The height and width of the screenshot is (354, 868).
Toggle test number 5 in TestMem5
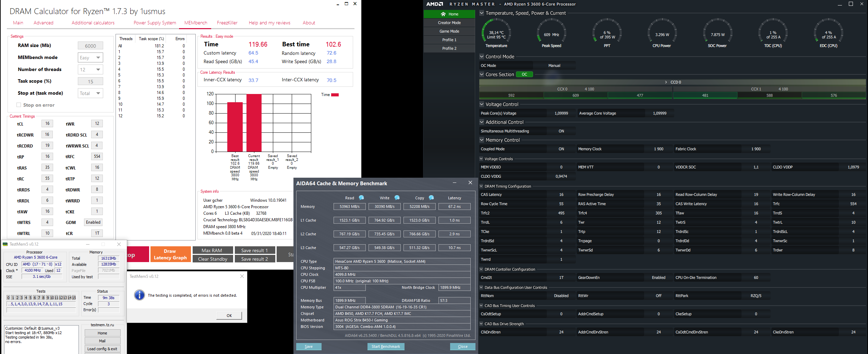[x=30, y=298]
